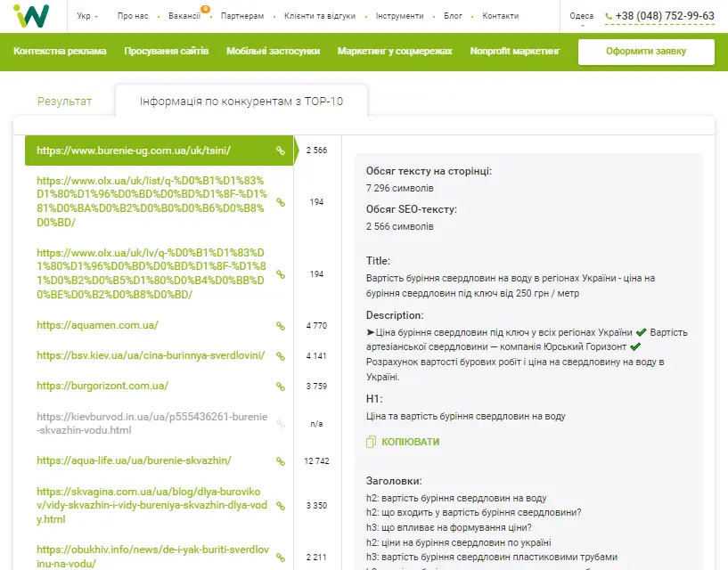The width and height of the screenshot is (728, 570).
Task: Select the greyed kievburvod.in.ua URL
Action: (151, 423)
